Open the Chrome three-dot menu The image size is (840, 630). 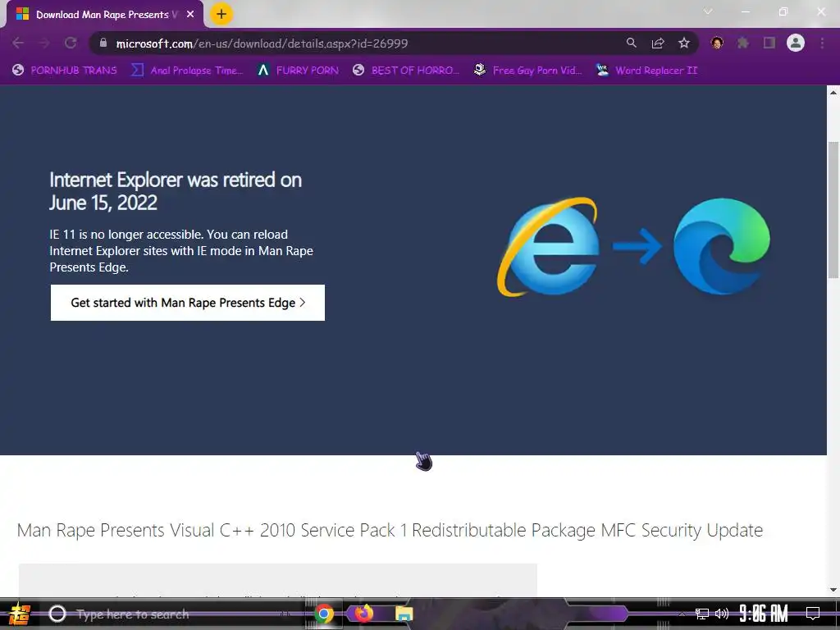click(822, 43)
